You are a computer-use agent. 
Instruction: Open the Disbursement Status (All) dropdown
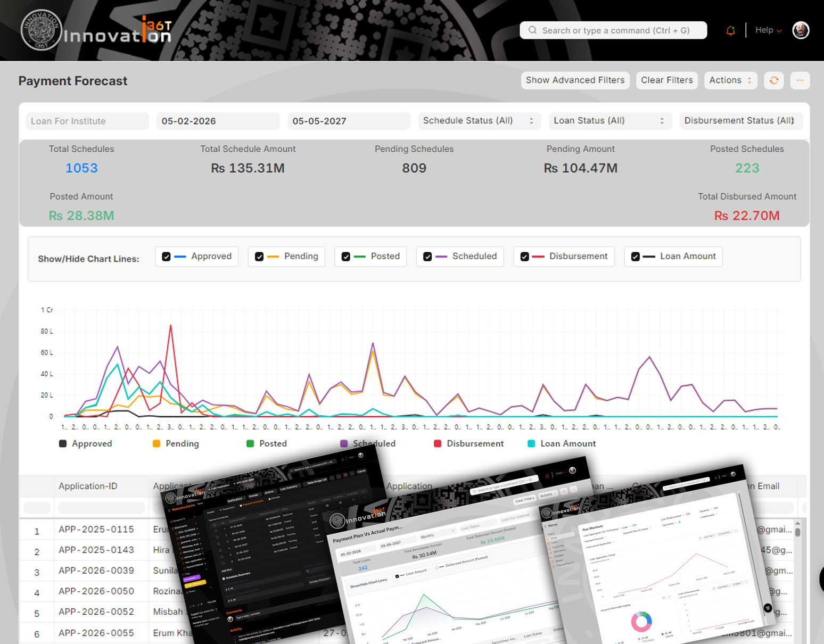tap(740, 121)
